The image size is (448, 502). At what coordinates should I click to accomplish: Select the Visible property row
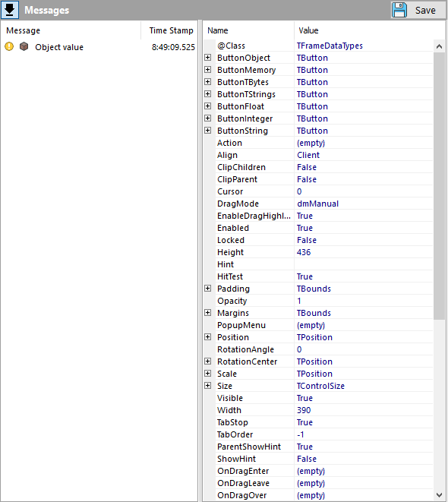point(318,398)
